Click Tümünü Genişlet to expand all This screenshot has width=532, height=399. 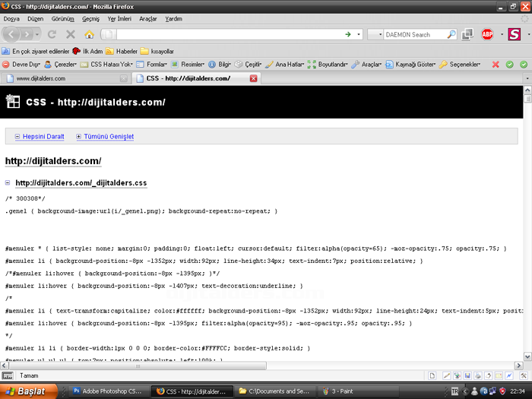(109, 137)
